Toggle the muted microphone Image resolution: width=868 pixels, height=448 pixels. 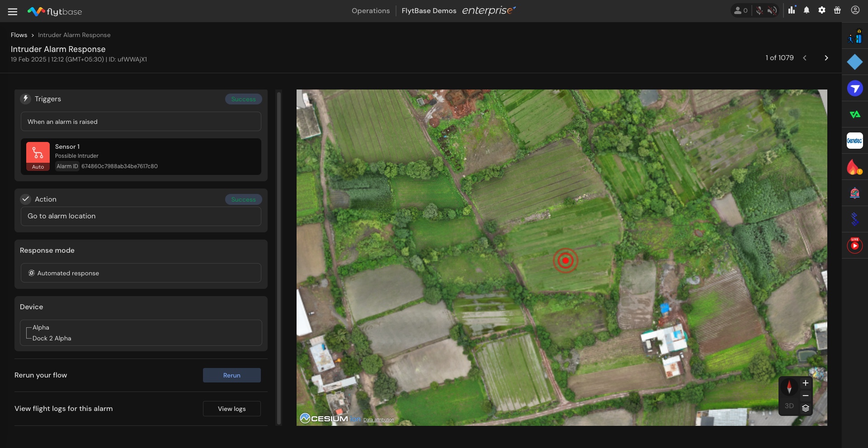pyautogui.click(x=759, y=10)
